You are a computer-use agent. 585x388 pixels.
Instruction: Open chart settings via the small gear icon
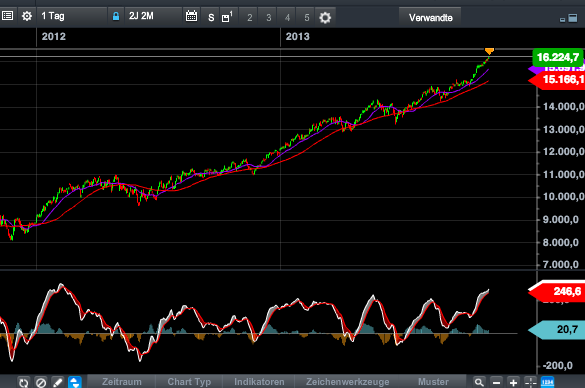27,16
